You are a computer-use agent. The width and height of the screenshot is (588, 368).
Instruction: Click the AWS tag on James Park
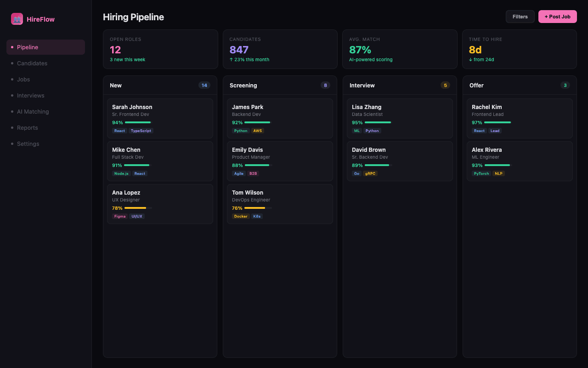[258, 131]
